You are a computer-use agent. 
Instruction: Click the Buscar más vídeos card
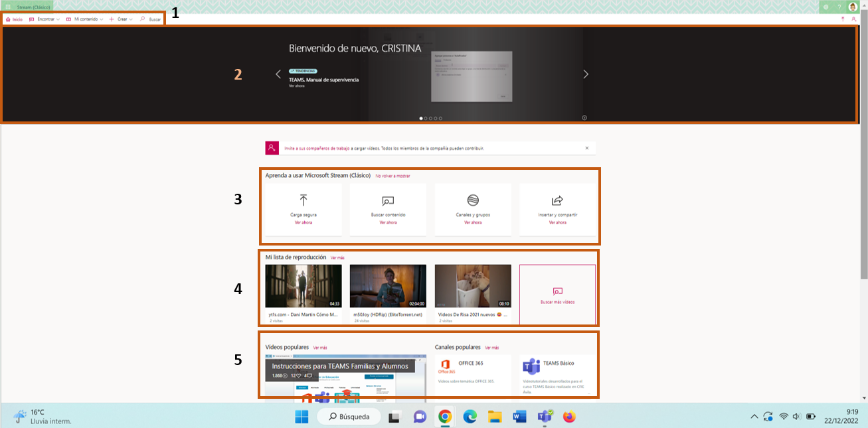click(x=558, y=295)
